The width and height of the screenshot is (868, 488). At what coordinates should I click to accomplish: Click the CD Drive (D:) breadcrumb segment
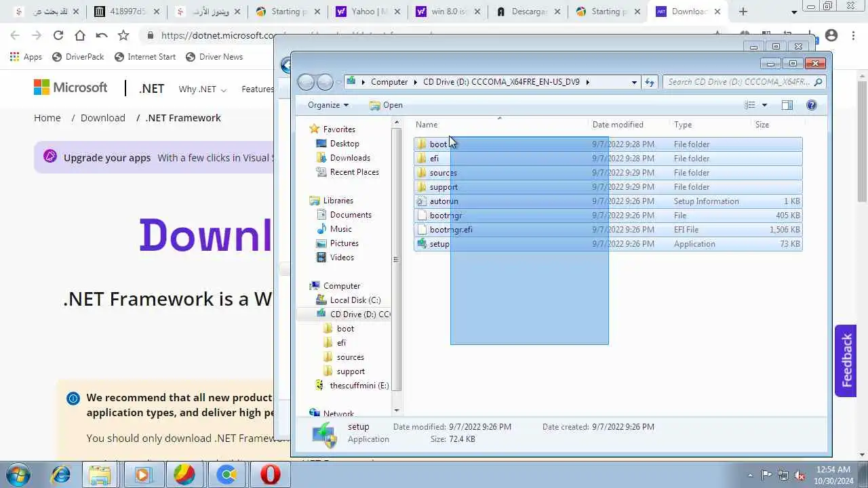click(501, 82)
